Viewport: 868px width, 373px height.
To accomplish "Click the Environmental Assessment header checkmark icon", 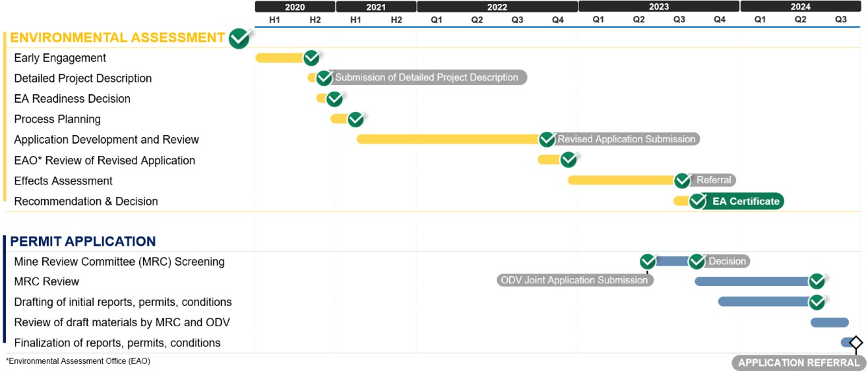I will click(239, 39).
